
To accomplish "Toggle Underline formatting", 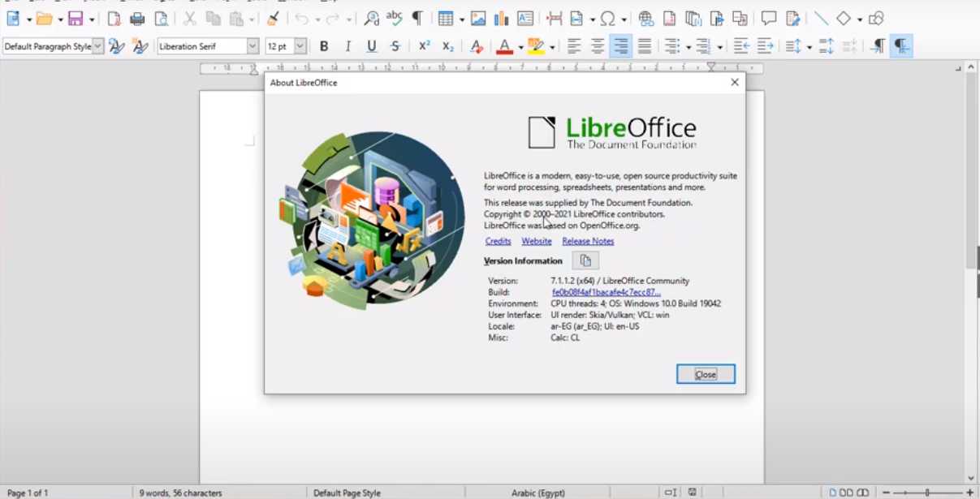I will (371, 46).
